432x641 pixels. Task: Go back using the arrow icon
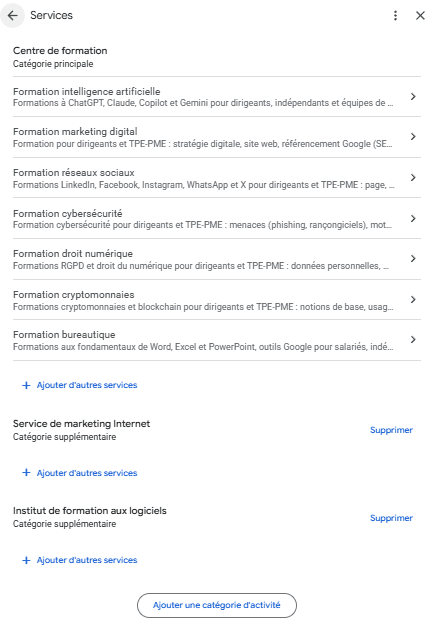pos(13,16)
